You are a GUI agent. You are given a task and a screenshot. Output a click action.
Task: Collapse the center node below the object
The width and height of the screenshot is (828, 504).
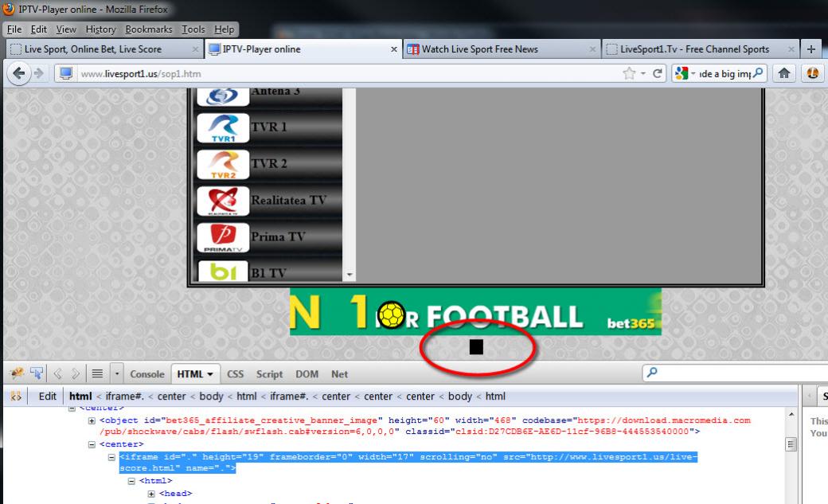92,444
